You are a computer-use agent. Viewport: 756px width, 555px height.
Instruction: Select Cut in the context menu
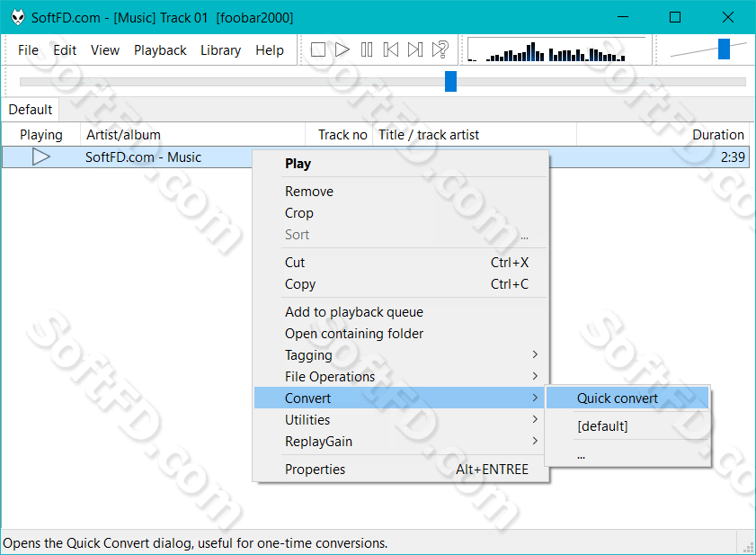point(401,263)
